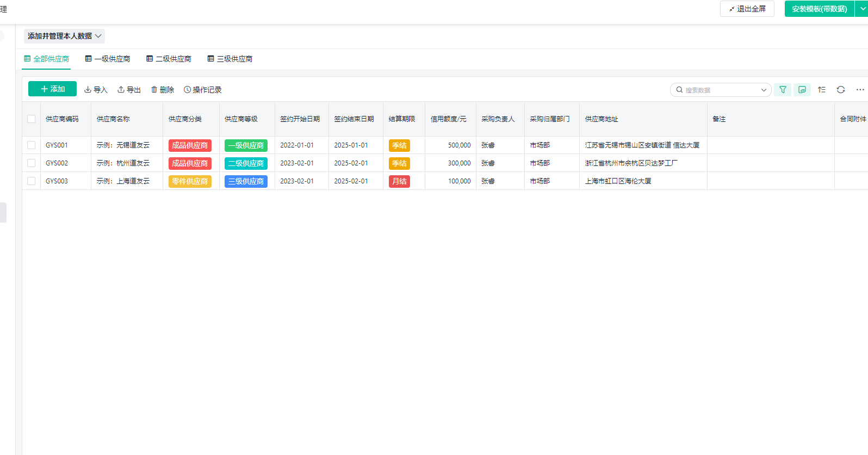Click blue 三级供应商 level tag in table
The image size is (868, 455).
point(246,181)
